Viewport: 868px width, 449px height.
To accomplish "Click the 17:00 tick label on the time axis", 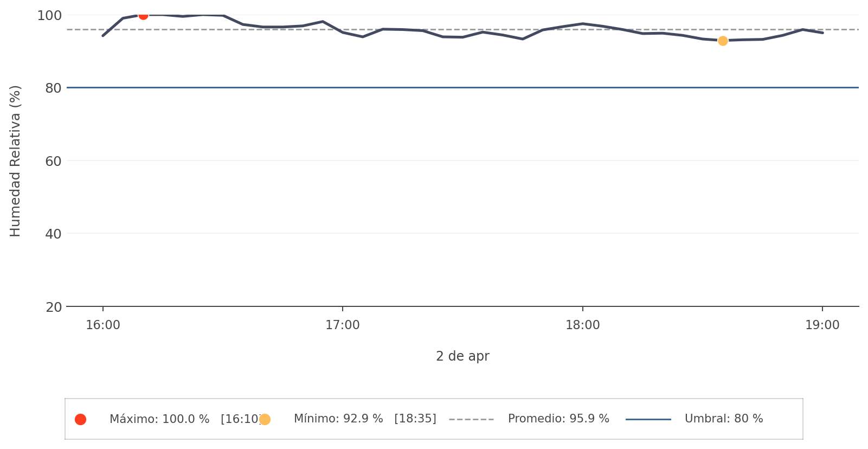I will tap(343, 325).
